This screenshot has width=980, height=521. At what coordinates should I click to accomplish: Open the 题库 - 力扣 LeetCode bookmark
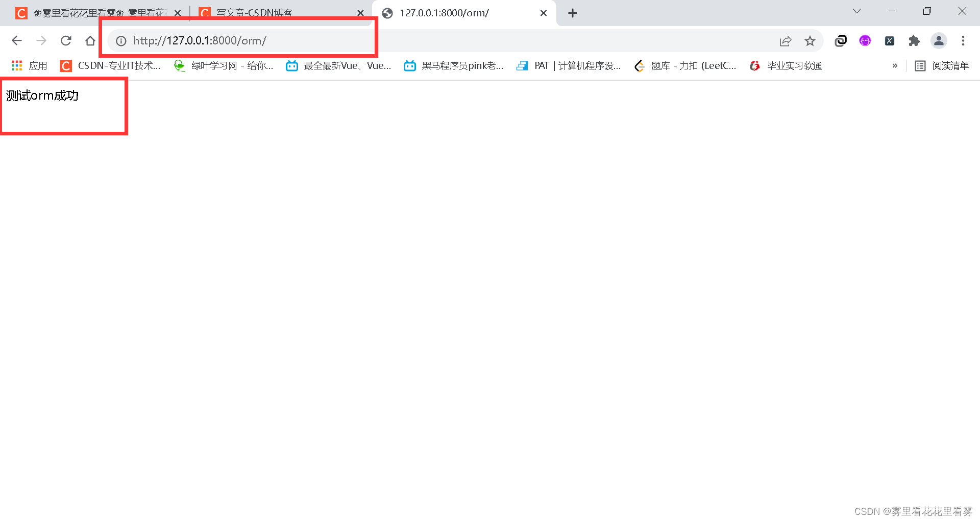pyautogui.click(x=685, y=66)
